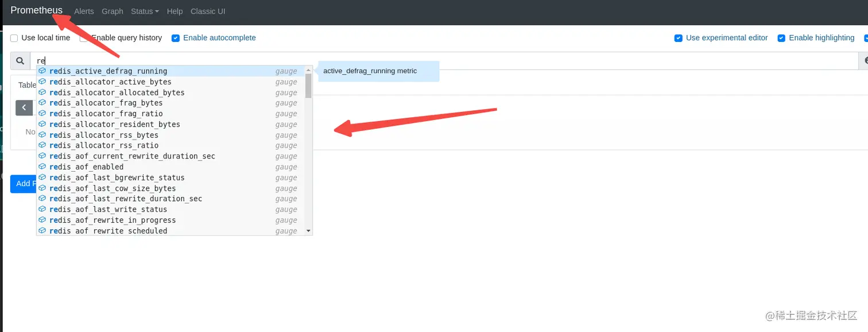Uncheck Use experimental editor
The width and height of the screenshot is (868, 332).
click(x=679, y=38)
